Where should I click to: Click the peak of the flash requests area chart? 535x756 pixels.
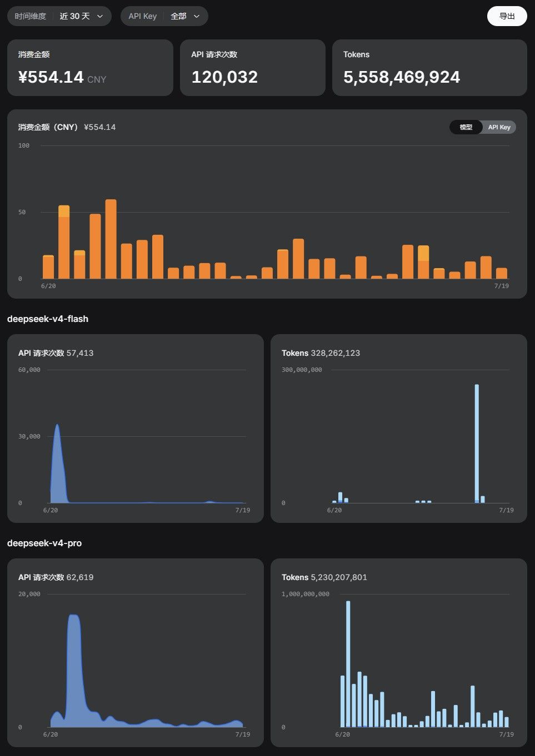point(57,425)
